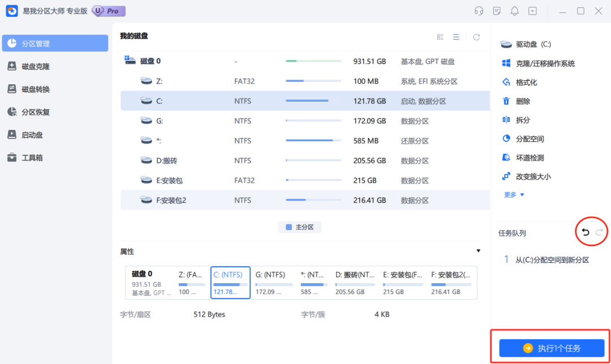
Task: Open the 工具箱 sidebar item
Action: tap(32, 158)
